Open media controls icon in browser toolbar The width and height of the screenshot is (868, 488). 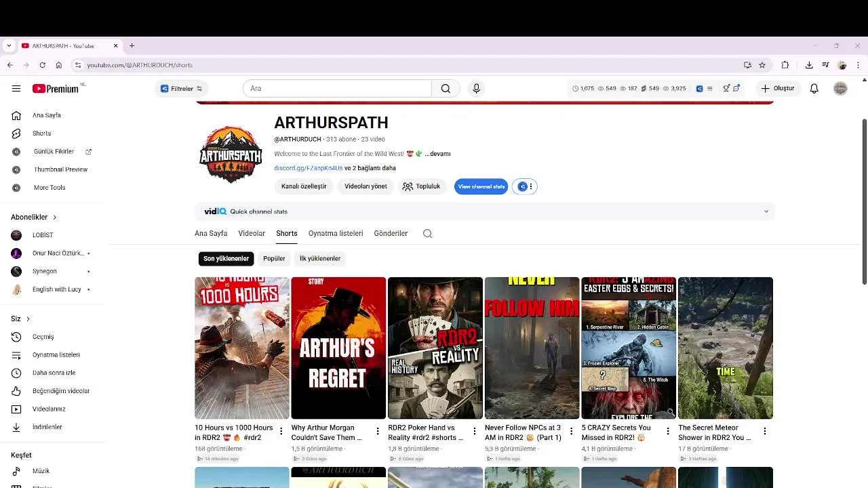825,65
